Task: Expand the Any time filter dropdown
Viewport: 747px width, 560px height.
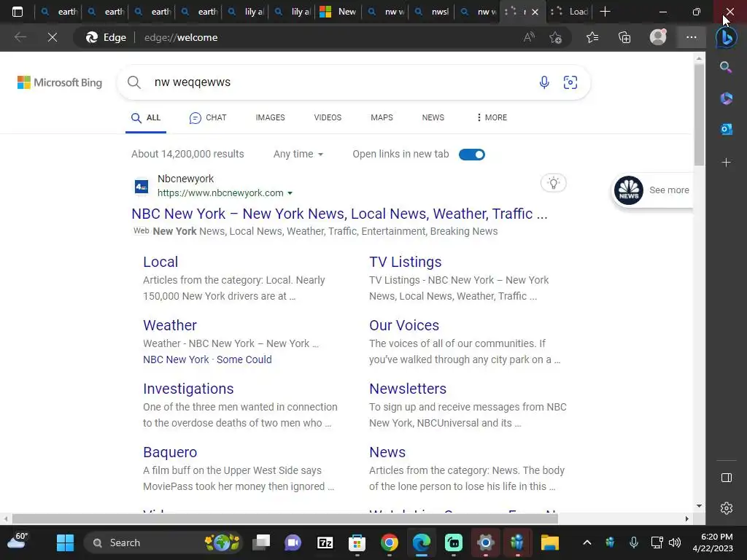Action: (298, 154)
